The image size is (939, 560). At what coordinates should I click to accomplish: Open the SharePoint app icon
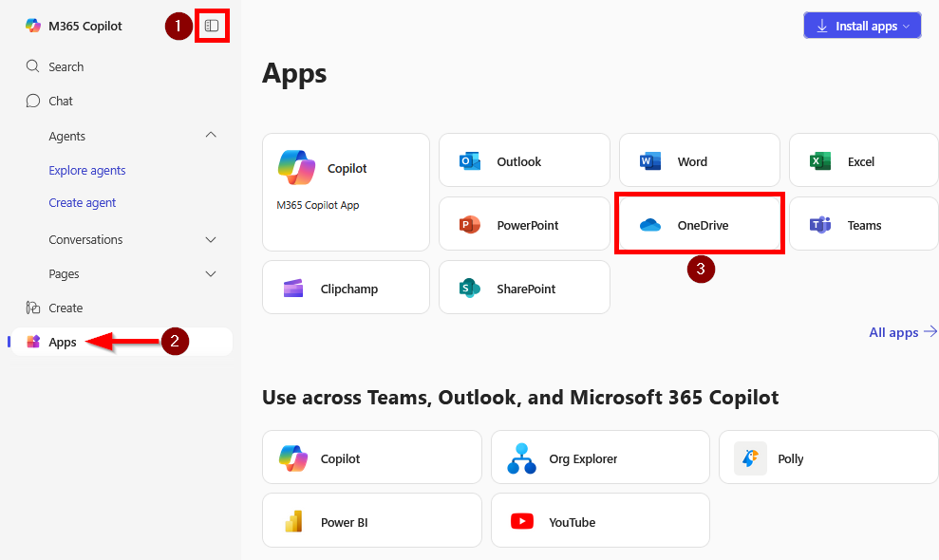(524, 287)
